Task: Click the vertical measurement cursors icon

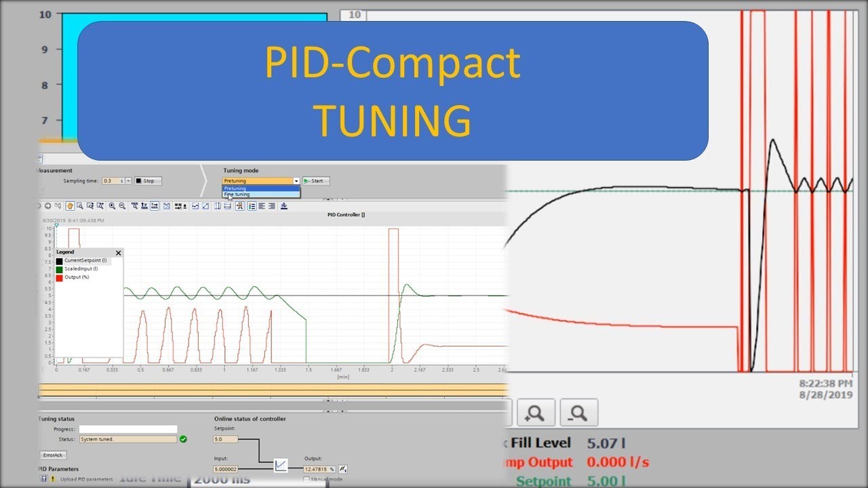Action: point(218,206)
